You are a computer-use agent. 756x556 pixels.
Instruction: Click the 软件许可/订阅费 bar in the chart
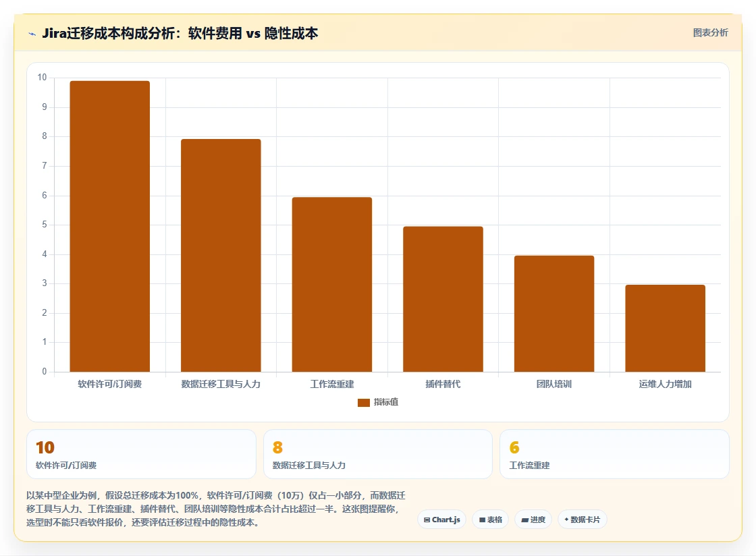coord(110,227)
